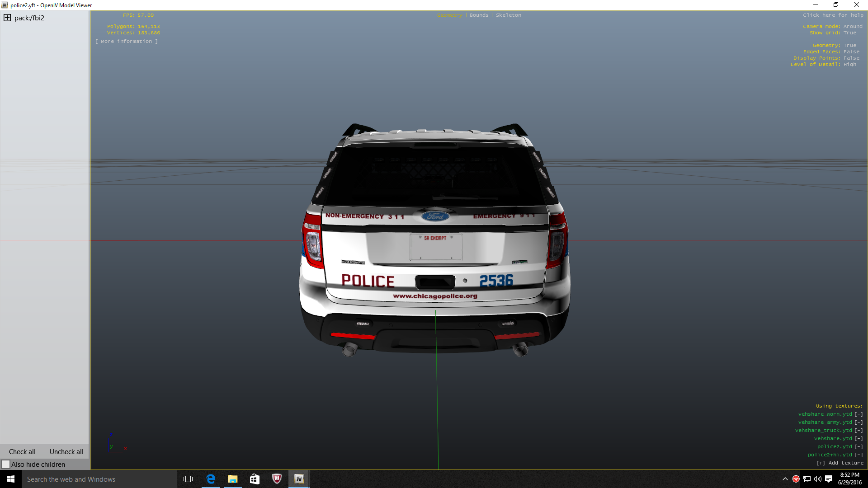Click the Uncheck all button

coord(66,452)
